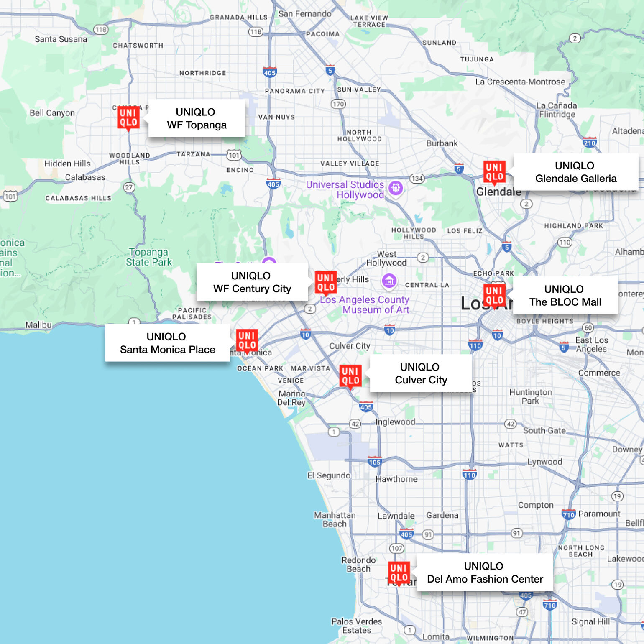The height and width of the screenshot is (644, 644).
Task: Open the Santa Monica Place label box
Action: [167, 343]
